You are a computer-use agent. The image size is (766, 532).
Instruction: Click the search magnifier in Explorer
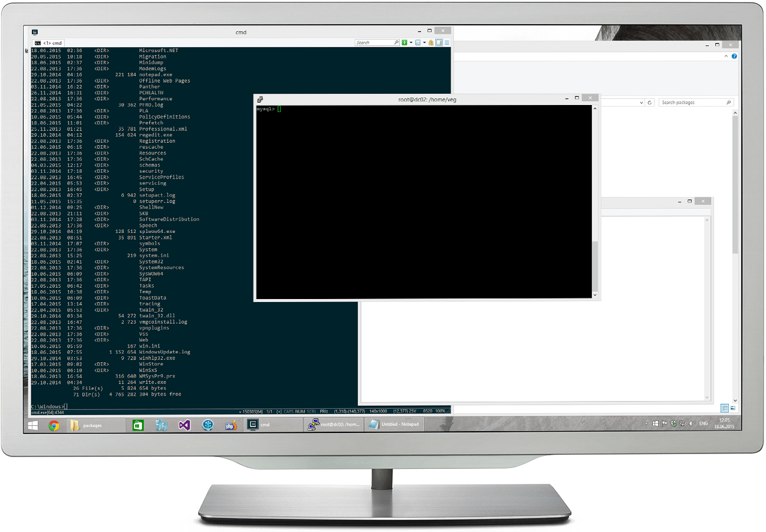[729, 102]
